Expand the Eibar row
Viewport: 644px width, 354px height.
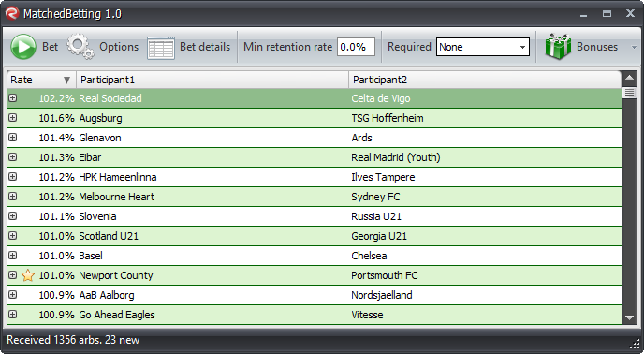(13, 156)
